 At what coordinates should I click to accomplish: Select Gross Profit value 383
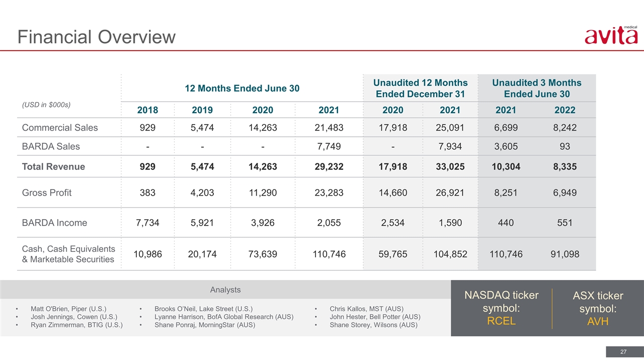[147, 193]
